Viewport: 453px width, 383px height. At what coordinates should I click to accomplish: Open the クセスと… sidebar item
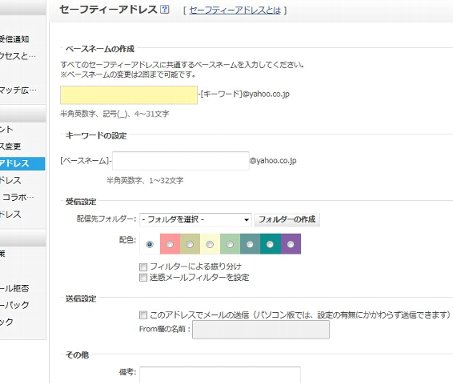point(17,56)
